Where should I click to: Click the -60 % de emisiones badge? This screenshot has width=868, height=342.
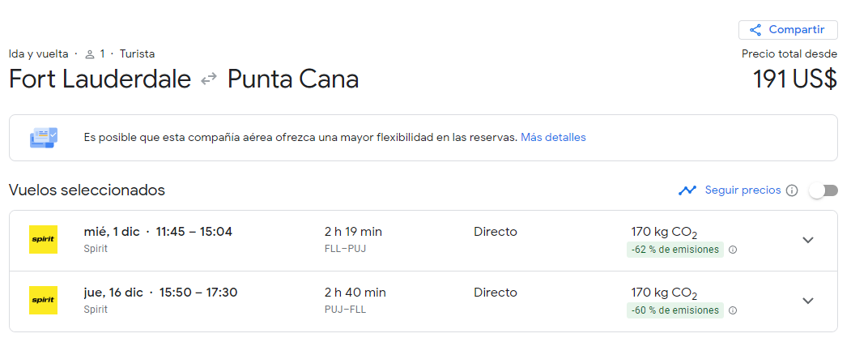coord(674,310)
